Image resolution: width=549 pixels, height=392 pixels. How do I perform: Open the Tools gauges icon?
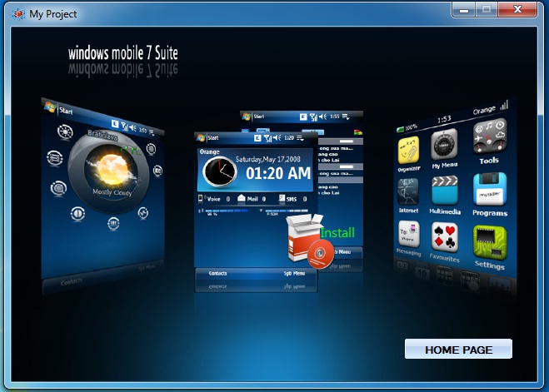tap(490, 137)
